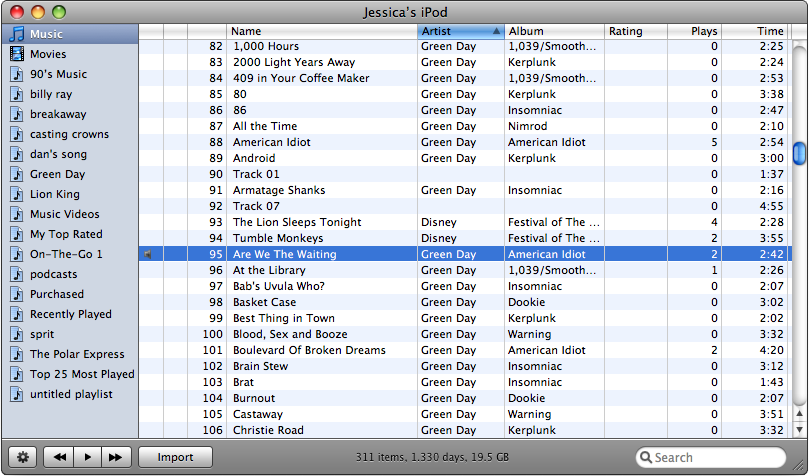Open the sprit playlist

coord(70,334)
